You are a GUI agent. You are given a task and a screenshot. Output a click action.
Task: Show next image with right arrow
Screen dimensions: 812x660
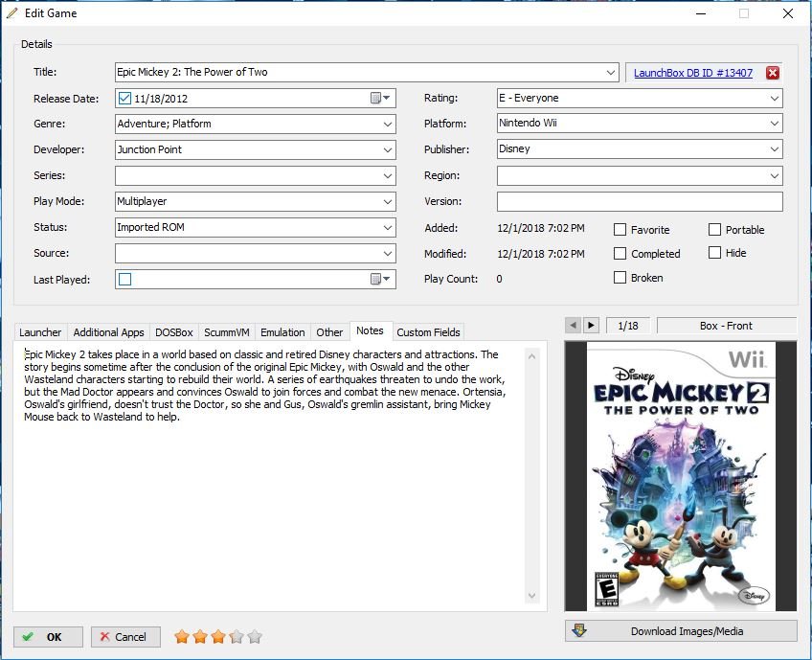[x=591, y=326]
